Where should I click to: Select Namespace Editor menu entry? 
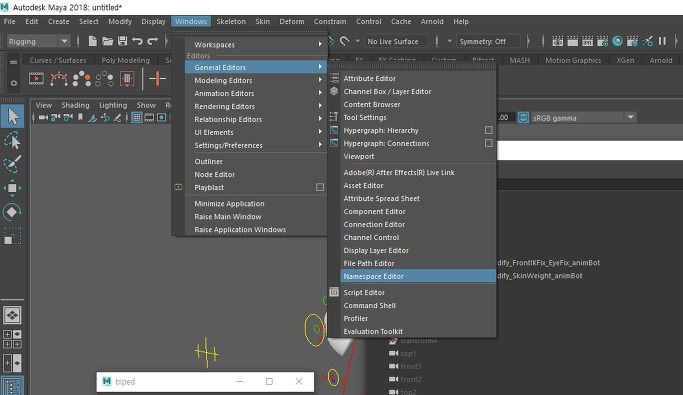point(418,276)
